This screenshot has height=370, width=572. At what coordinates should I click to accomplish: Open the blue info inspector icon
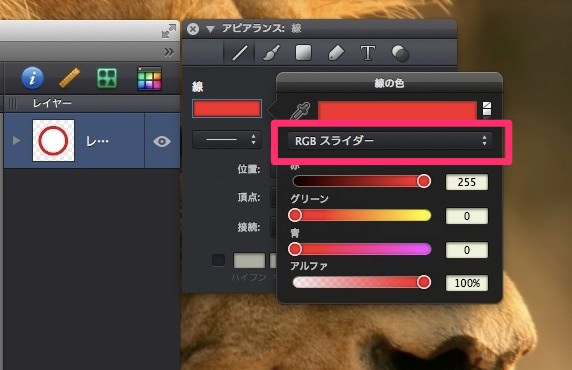pos(32,78)
